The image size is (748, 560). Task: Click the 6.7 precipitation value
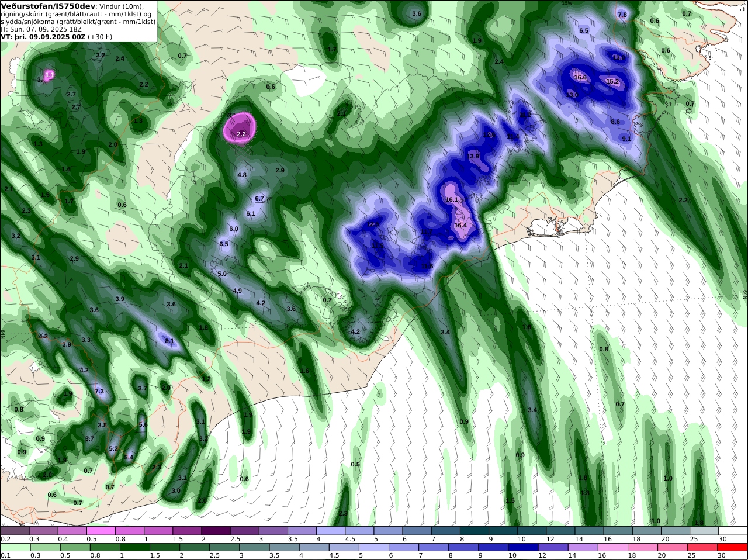coord(259,198)
